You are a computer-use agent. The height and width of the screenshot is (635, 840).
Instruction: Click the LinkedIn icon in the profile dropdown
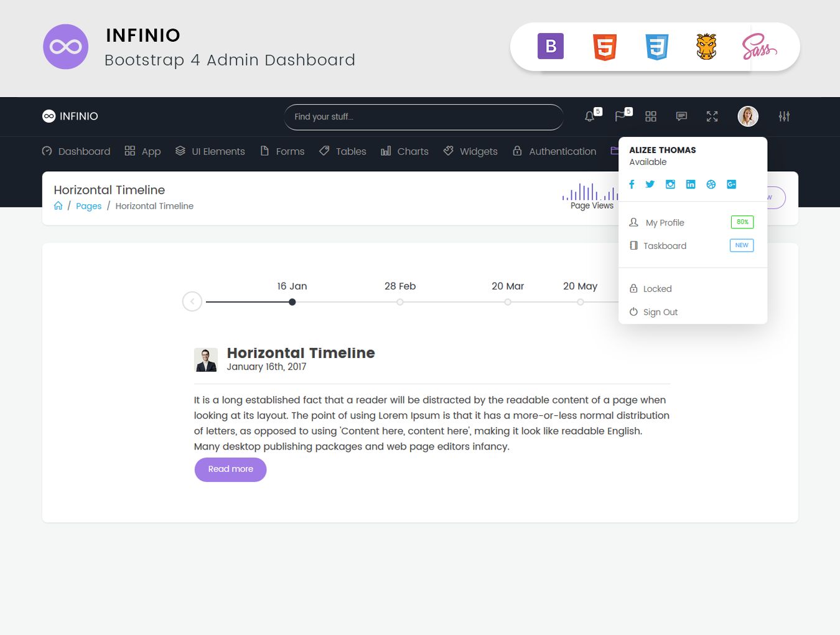[x=691, y=184]
